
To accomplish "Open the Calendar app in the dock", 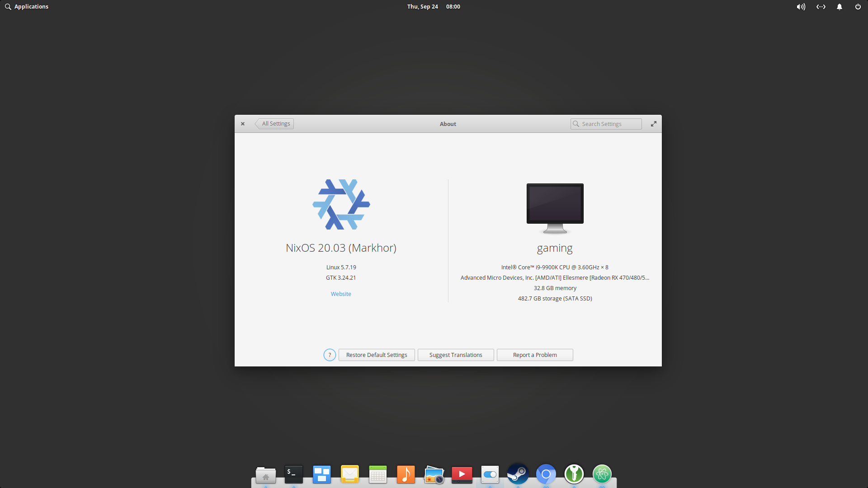I will [378, 474].
